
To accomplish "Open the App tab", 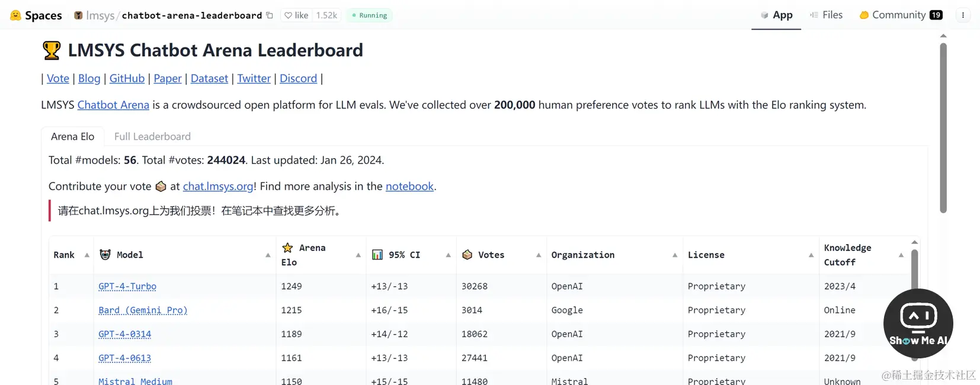I will (x=776, y=15).
